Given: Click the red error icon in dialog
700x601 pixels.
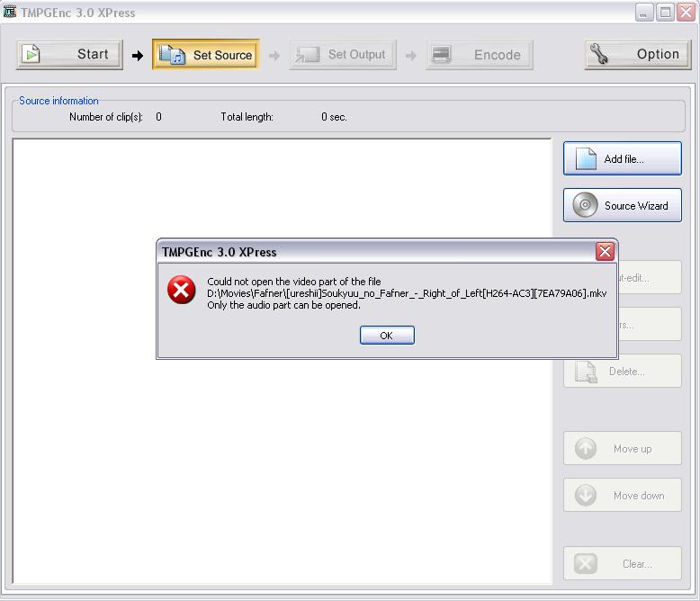Looking at the screenshot, I should pos(181,291).
